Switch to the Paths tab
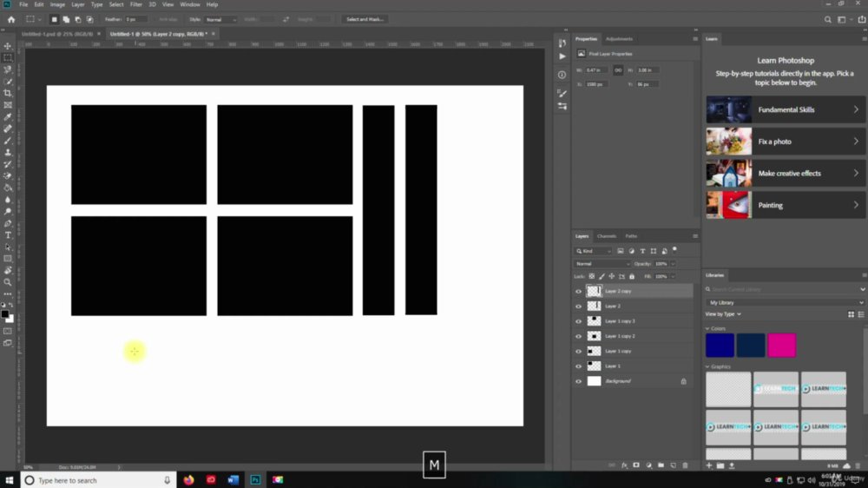The image size is (868, 488). coord(631,236)
